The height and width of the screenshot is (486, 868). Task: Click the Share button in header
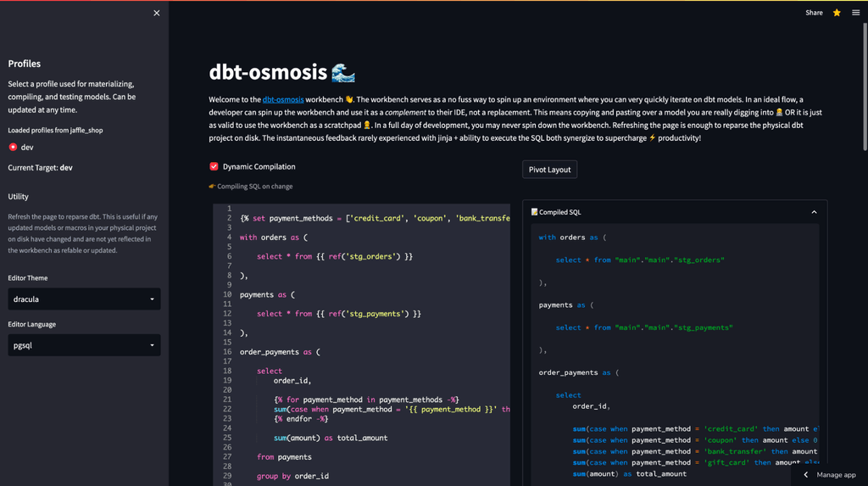pyautogui.click(x=814, y=13)
